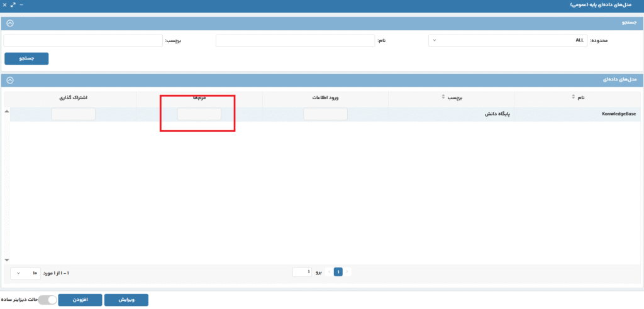Click the table scroll down arrow
The image size is (644, 309).
click(7, 259)
